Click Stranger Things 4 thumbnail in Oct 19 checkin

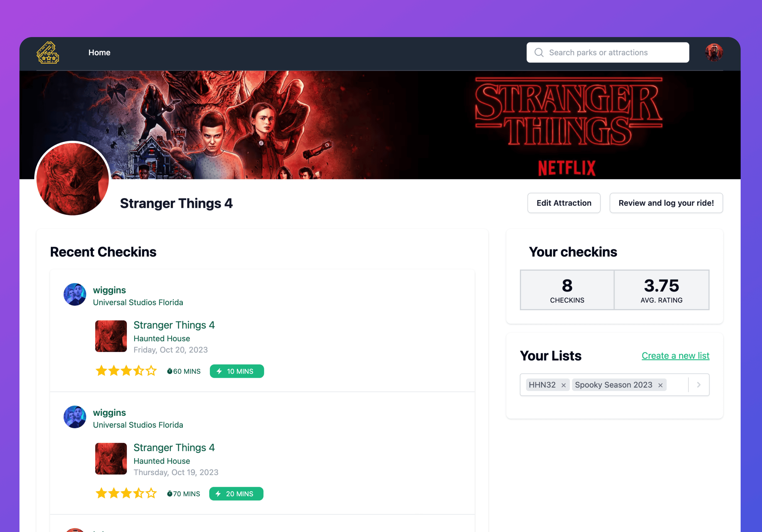point(111,458)
